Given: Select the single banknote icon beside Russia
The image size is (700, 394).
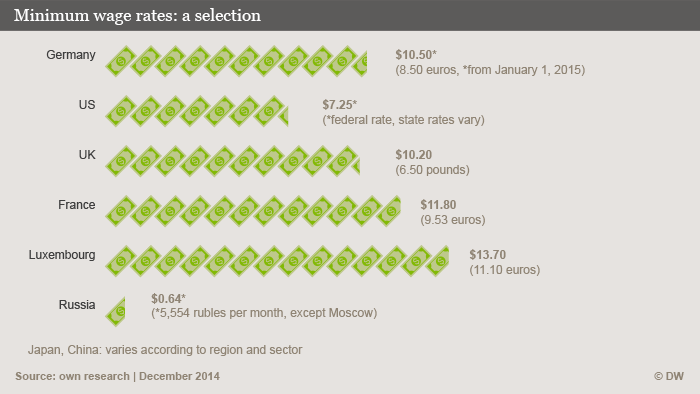Looking at the screenshot, I should click(116, 311).
